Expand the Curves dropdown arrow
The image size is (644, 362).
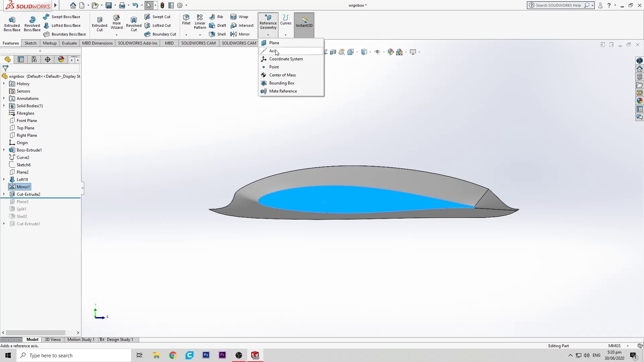point(285,35)
